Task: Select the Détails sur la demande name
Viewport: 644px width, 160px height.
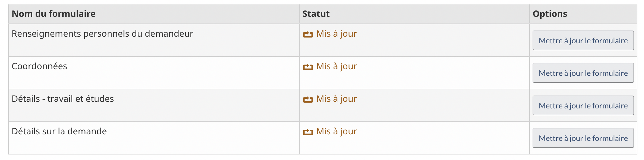Action: [x=59, y=131]
